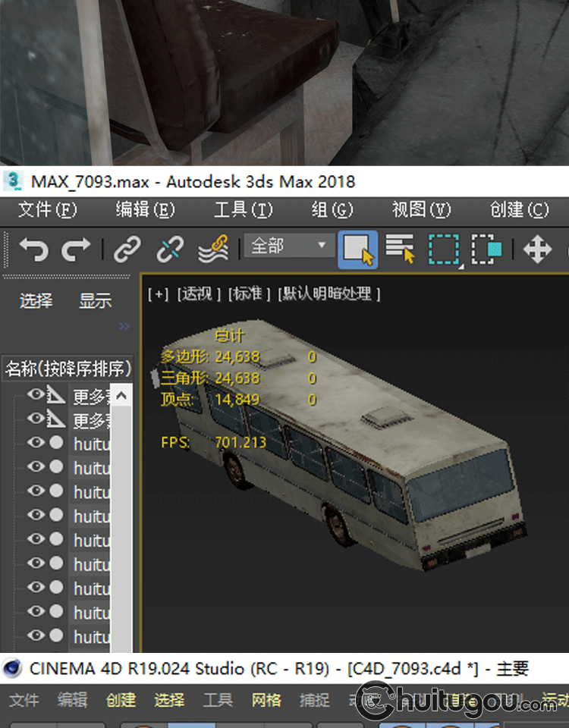The image size is (569, 728).
Task: Open the 全部 selection filter dropdown
Action: (x=289, y=245)
